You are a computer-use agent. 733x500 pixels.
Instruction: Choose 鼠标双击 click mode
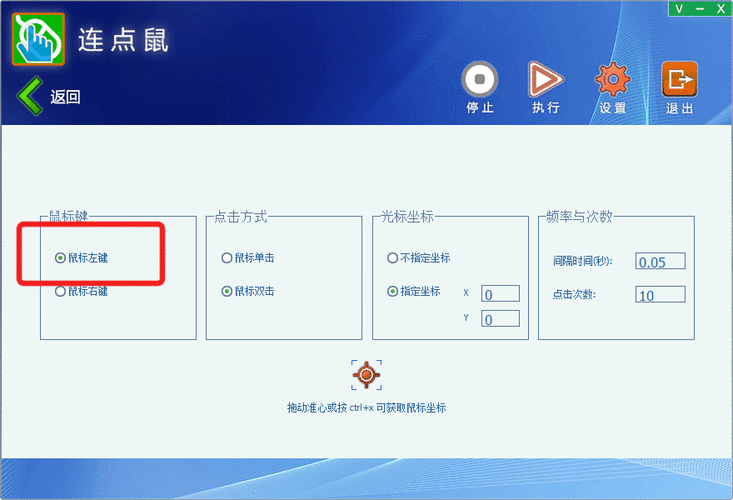227,291
